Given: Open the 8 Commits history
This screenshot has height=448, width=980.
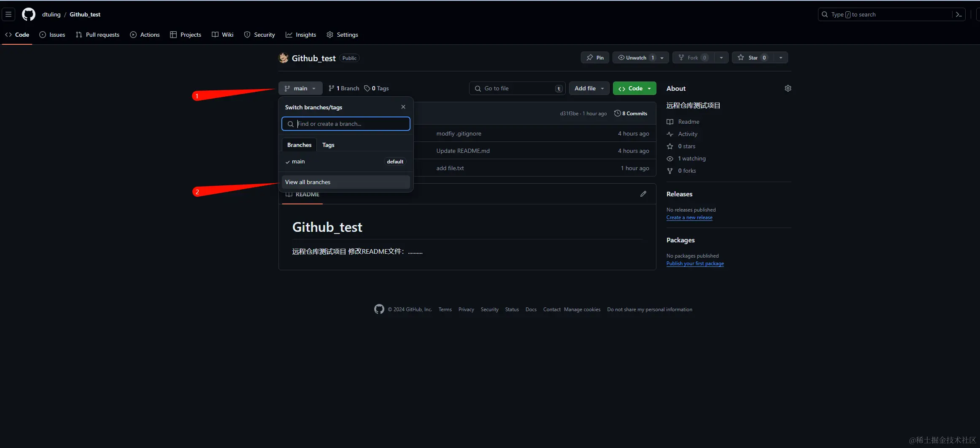Looking at the screenshot, I should (x=631, y=113).
